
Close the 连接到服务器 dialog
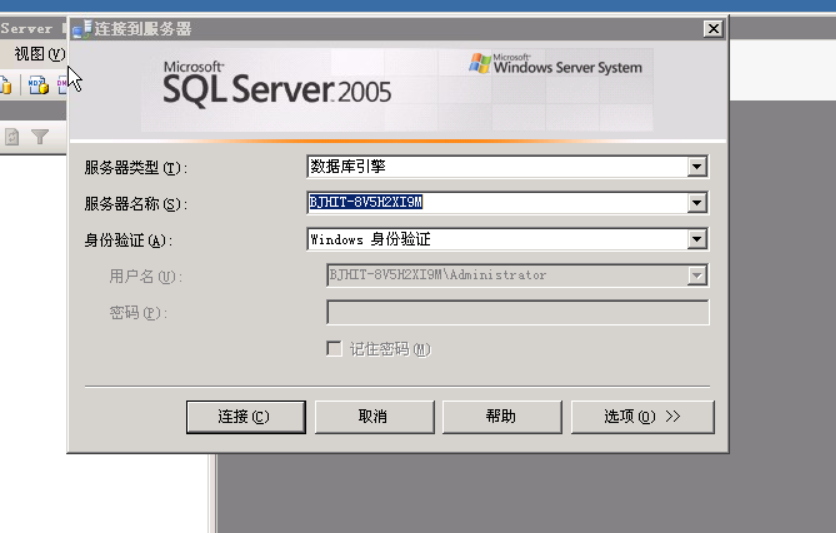(x=713, y=28)
